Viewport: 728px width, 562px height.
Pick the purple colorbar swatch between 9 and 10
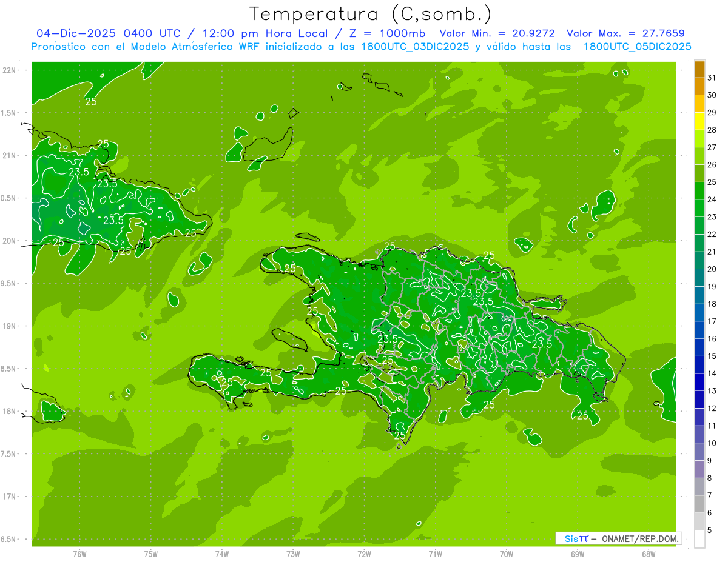699,452
